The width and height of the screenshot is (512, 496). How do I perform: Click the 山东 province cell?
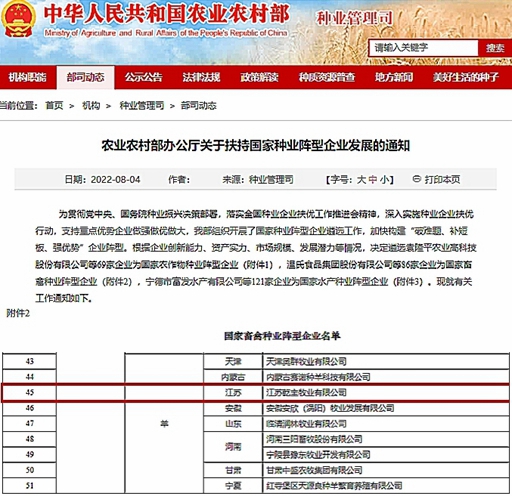tap(233, 424)
